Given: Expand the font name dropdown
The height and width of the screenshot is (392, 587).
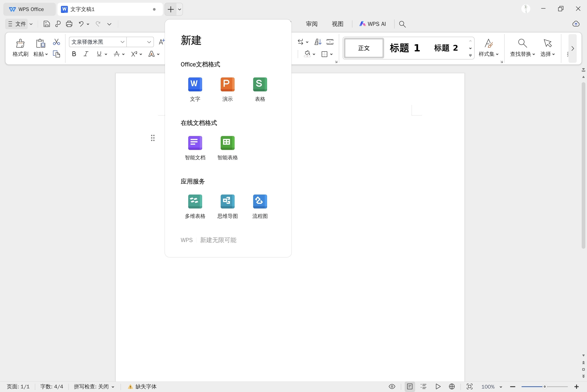Looking at the screenshot, I should 123,42.
